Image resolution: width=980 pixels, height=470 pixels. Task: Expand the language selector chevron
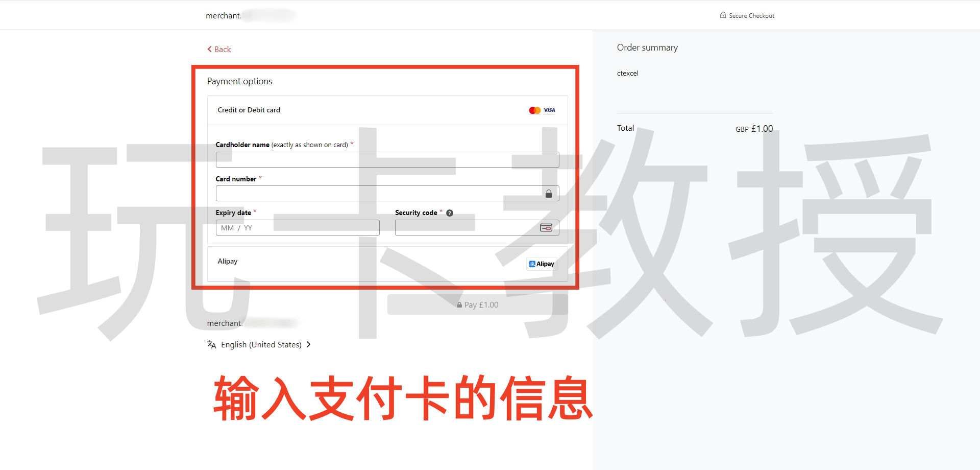click(x=308, y=344)
